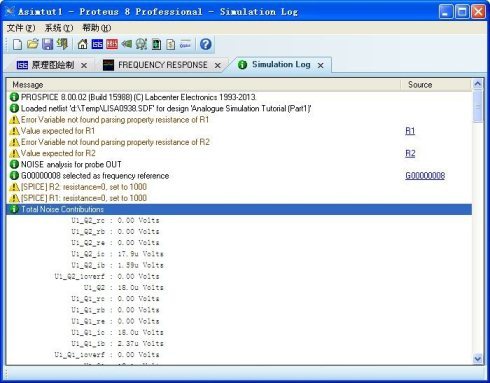Click the vertical scrollbar thumb

tap(478, 106)
